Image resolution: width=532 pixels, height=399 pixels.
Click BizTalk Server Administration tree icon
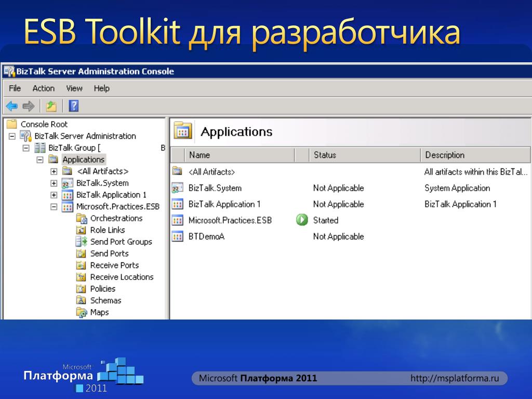click(26, 136)
